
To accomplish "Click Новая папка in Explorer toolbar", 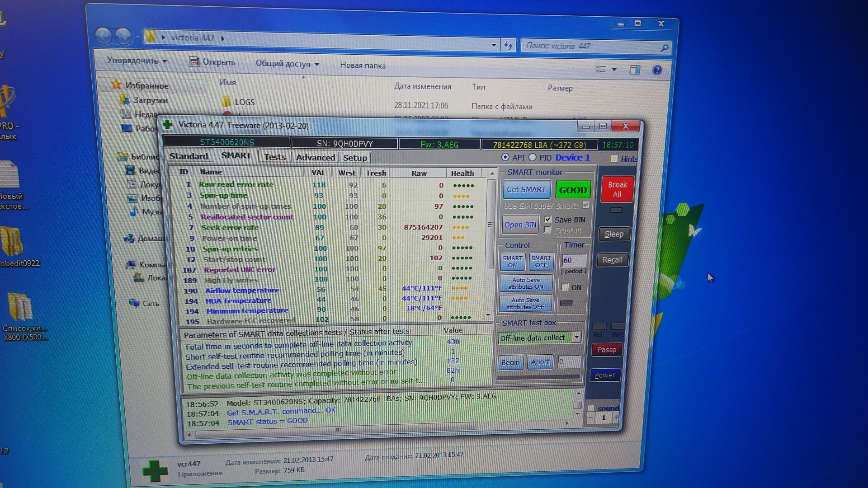I will 363,66.
